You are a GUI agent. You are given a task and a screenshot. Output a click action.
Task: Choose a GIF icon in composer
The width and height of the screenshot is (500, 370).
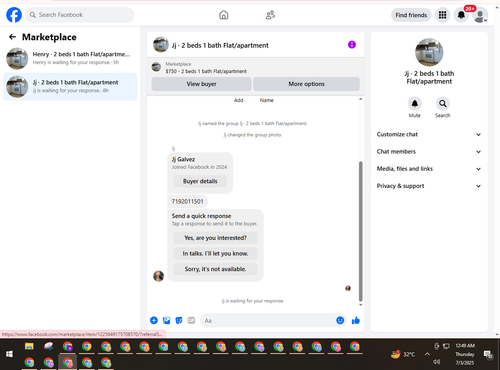pos(191,320)
